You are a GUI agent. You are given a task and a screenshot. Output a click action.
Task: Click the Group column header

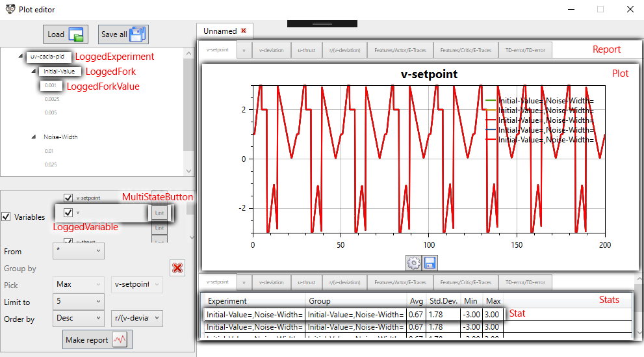(x=356, y=300)
